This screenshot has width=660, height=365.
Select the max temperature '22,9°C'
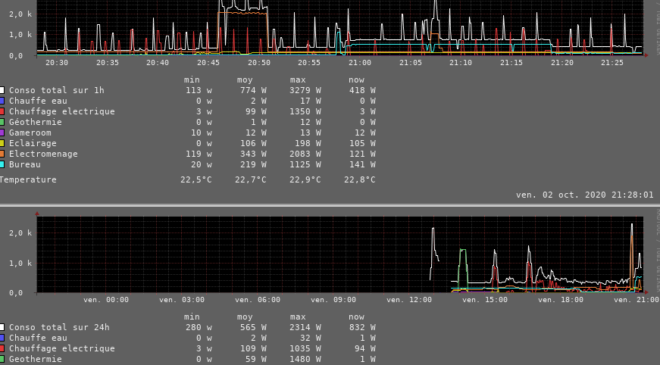(x=305, y=180)
